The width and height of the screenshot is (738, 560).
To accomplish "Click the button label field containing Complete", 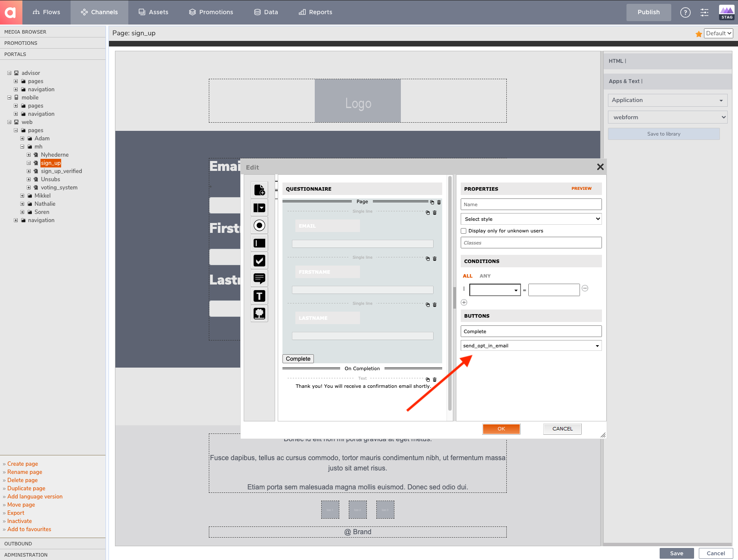I will tap(531, 331).
